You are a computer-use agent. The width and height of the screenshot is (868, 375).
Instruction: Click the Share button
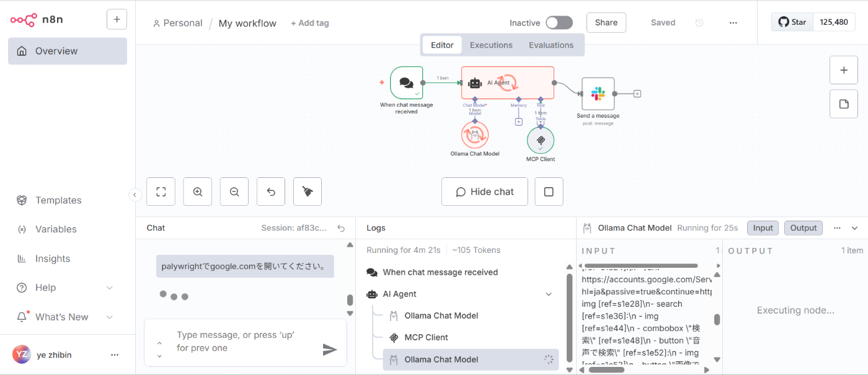click(606, 22)
